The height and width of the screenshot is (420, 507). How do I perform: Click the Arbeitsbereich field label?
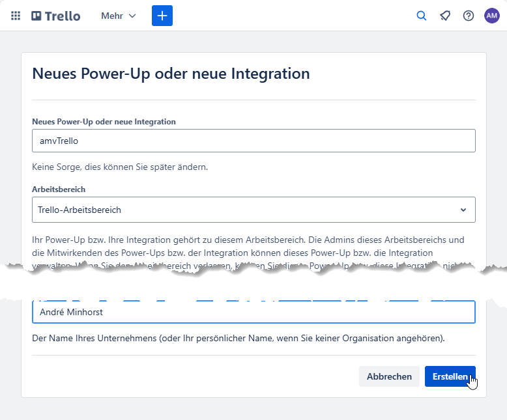coord(59,189)
